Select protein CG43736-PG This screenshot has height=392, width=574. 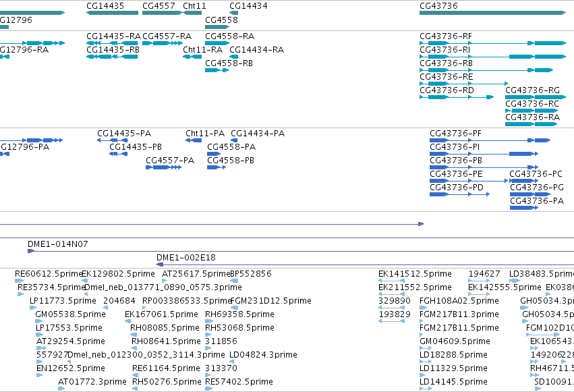537,188
